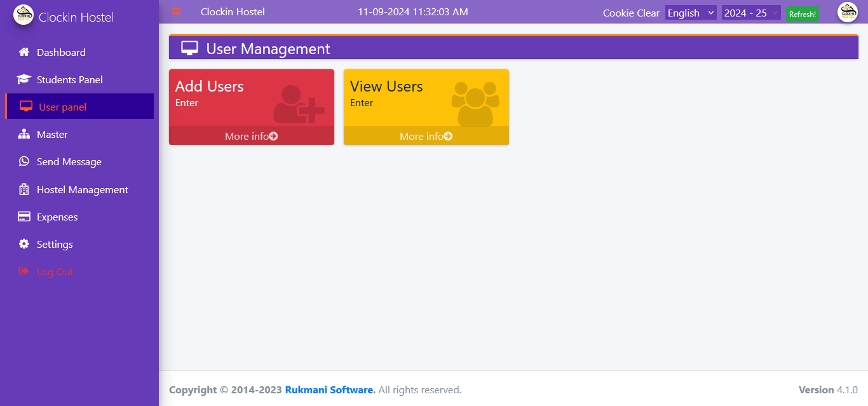
Task: Open Hostel Management menu item
Action: click(x=82, y=189)
